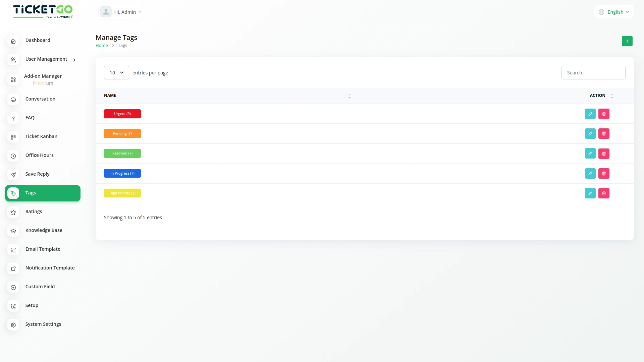Follow the Home breadcrumb link

pyautogui.click(x=102, y=46)
